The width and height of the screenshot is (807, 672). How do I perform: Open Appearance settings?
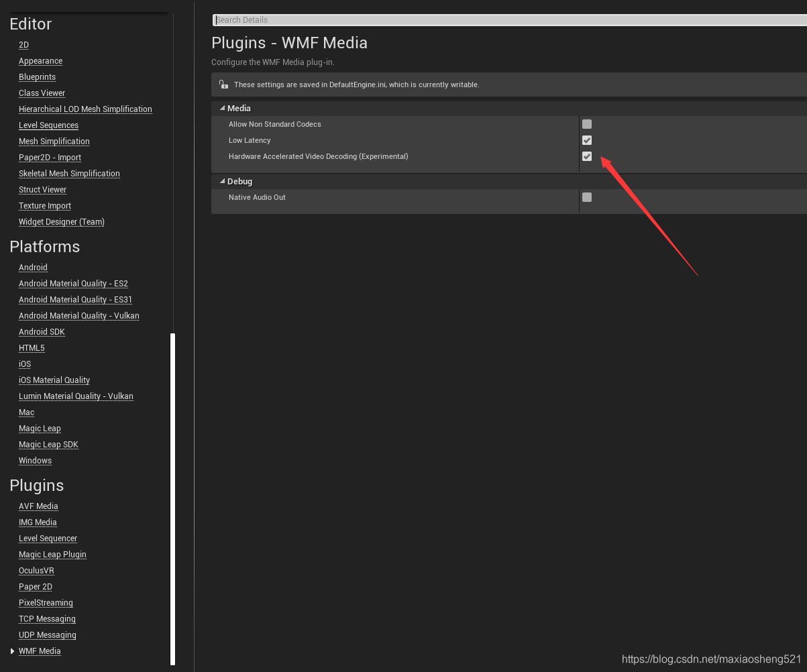coord(40,61)
